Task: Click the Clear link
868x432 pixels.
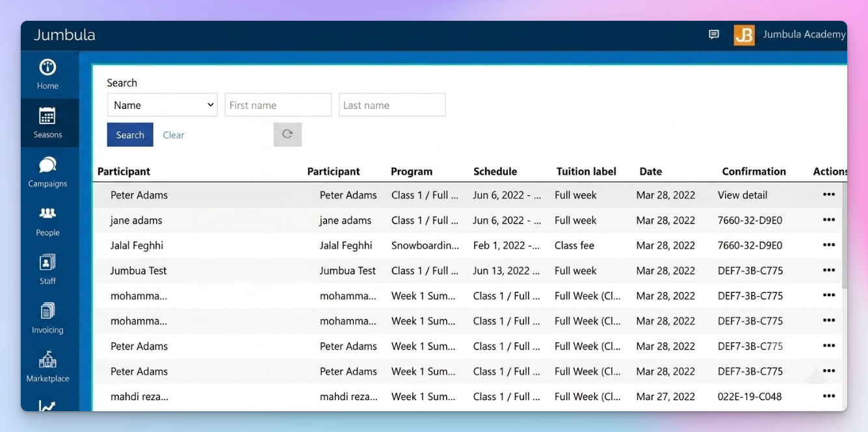Action: pos(174,135)
